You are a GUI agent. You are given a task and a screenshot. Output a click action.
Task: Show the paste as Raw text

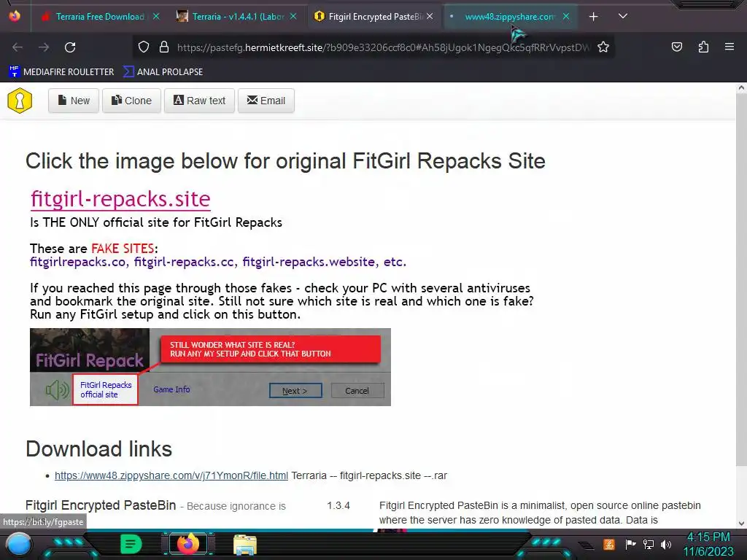(x=199, y=101)
